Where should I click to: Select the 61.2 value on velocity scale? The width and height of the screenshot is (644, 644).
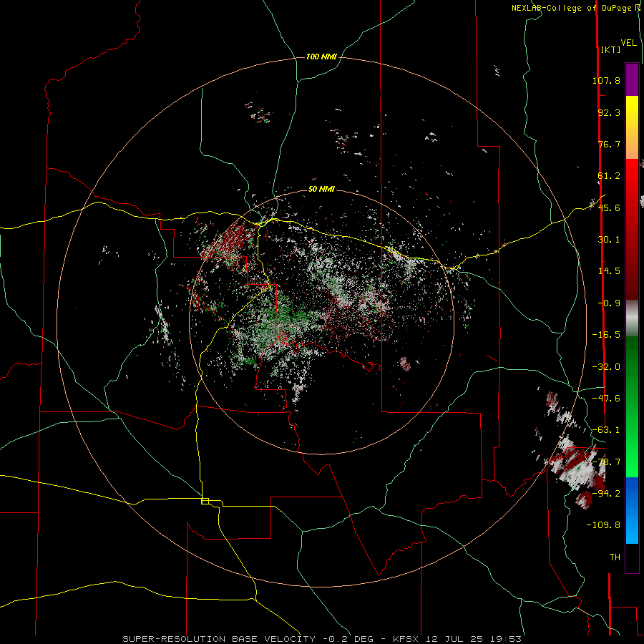[609, 176]
